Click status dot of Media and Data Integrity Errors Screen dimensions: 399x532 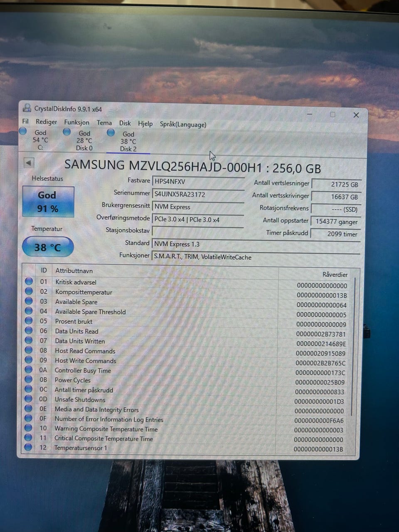coord(28,409)
